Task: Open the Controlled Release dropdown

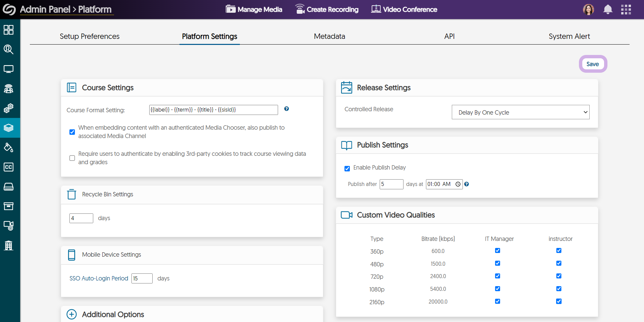Action: [521, 112]
